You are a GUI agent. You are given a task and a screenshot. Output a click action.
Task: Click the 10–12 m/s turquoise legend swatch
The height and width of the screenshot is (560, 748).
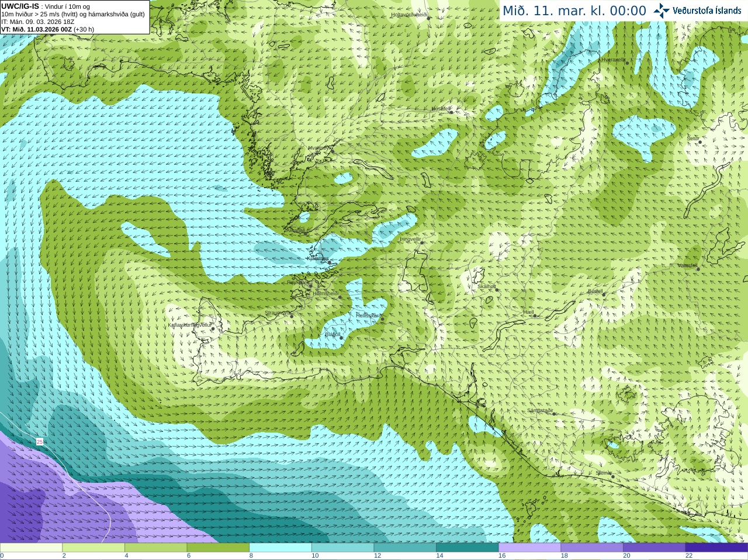342,548
